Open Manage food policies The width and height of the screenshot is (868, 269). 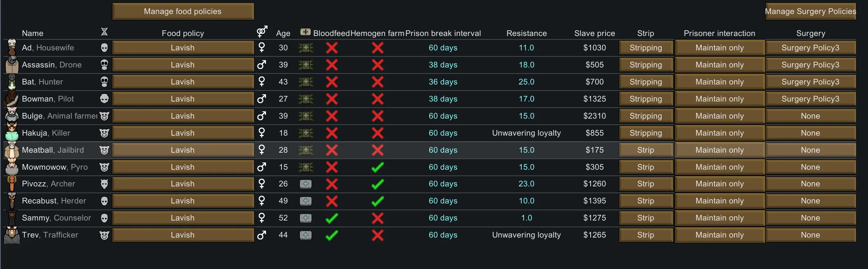coord(183,11)
